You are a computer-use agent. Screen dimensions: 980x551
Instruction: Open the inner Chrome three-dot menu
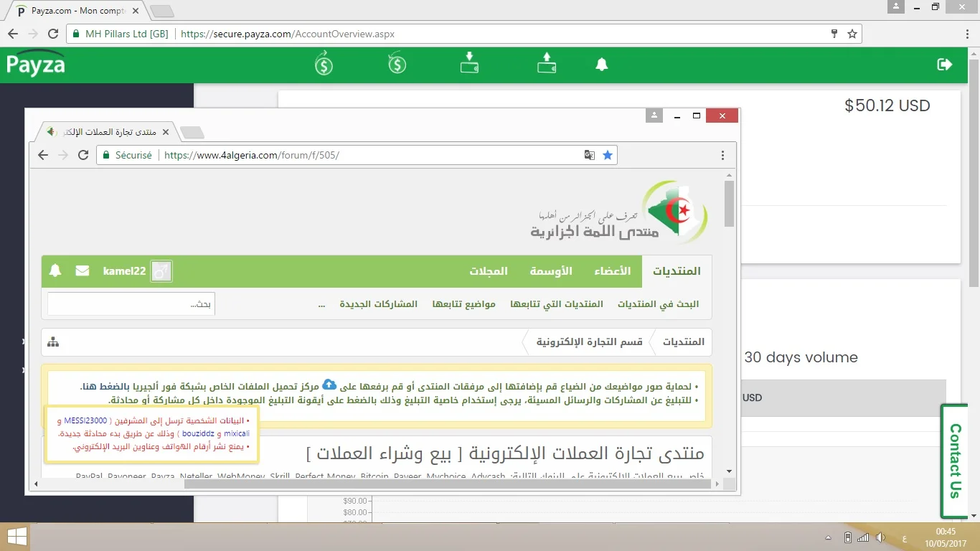pos(722,155)
